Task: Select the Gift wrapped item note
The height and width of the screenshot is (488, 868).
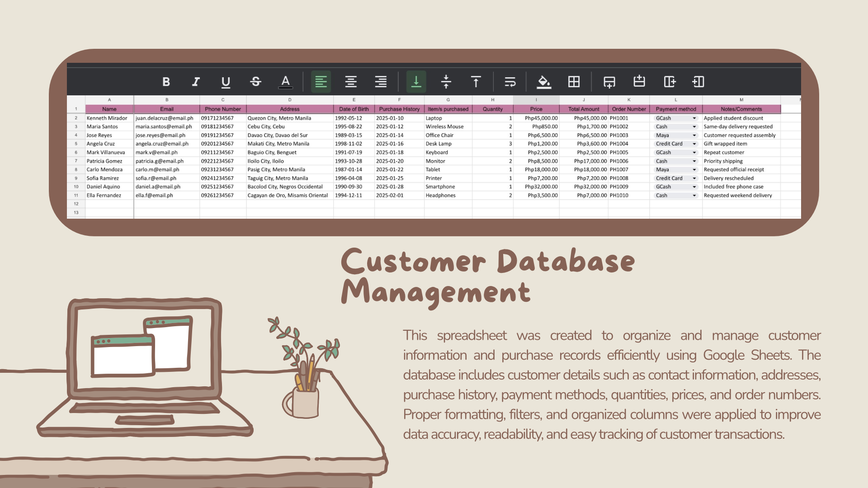Action: pyautogui.click(x=741, y=144)
